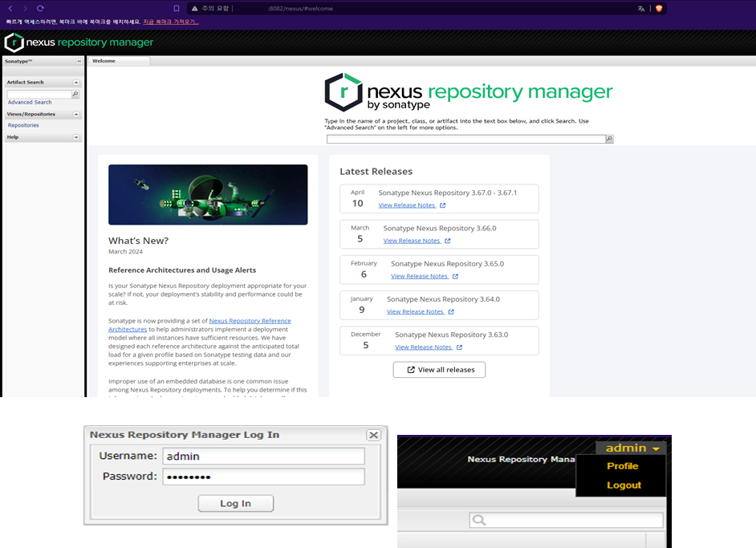Click external link icon for 3.64.0 release

click(x=451, y=312)
